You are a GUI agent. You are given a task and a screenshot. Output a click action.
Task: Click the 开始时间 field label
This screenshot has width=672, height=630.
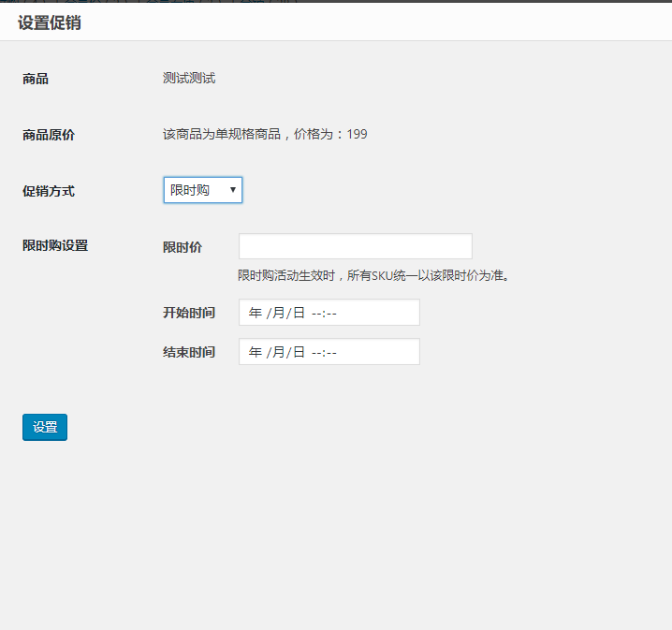[x=188, y=313]
